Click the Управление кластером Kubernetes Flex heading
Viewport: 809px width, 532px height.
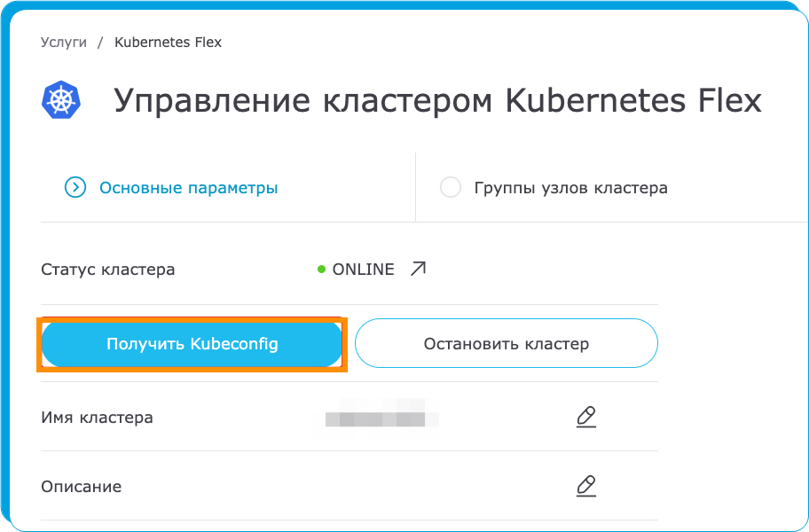437,100
